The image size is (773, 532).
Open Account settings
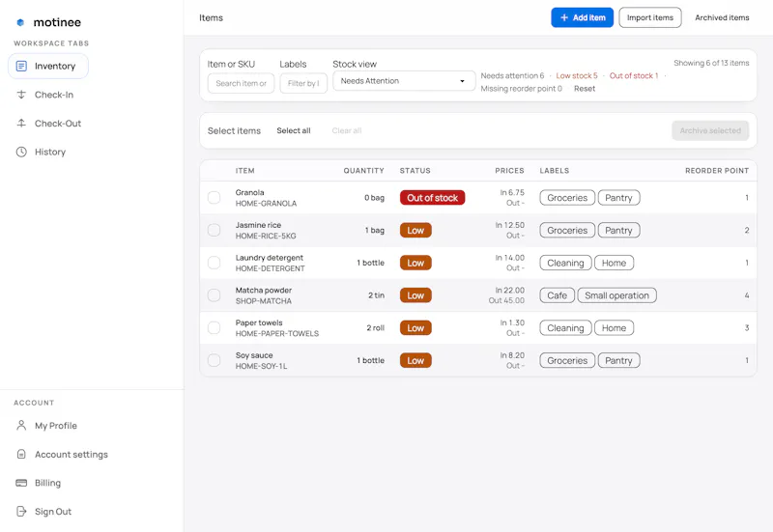coord(71,454)
